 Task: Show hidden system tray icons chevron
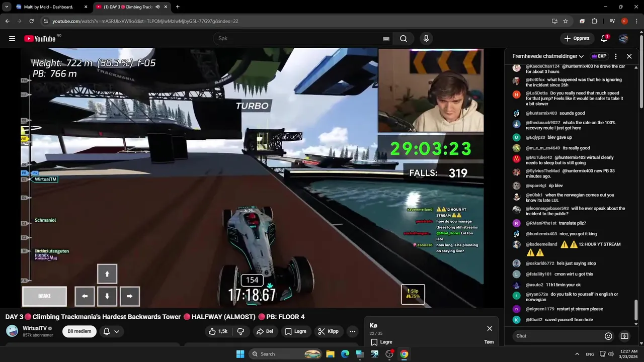[577, 354]
